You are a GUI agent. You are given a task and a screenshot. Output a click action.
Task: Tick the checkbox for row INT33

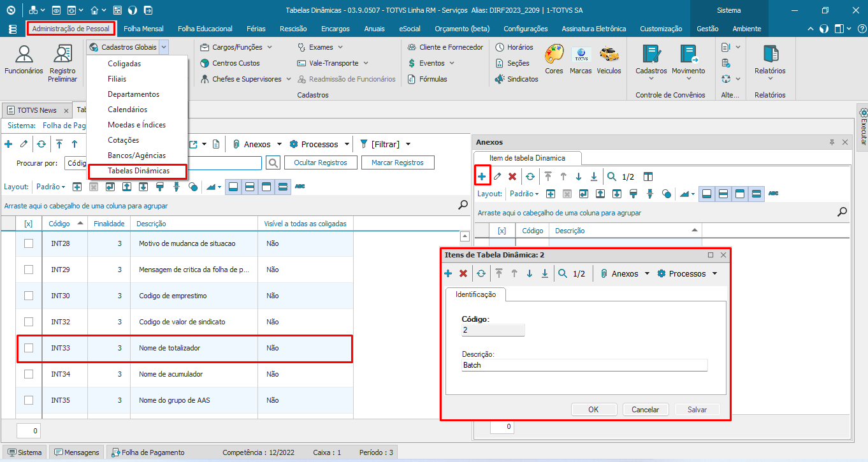(x=29, y=348)
